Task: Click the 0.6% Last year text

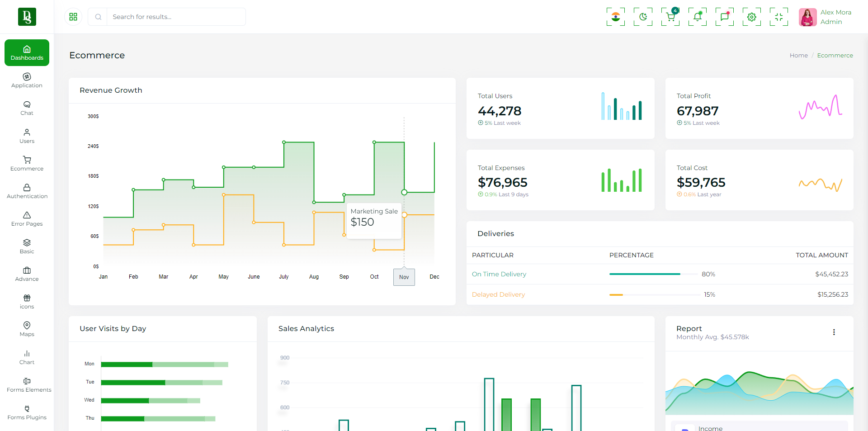Action: [699, 194]
